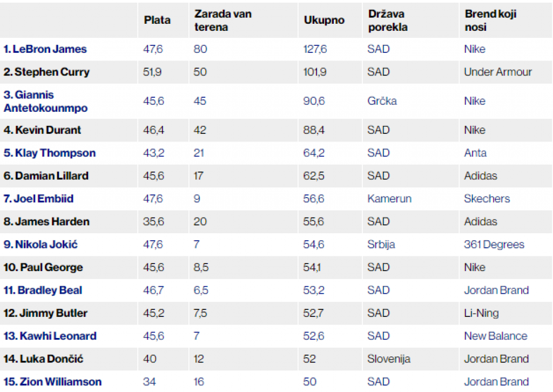Click the Under Armour brand cell

pos(498,72)
